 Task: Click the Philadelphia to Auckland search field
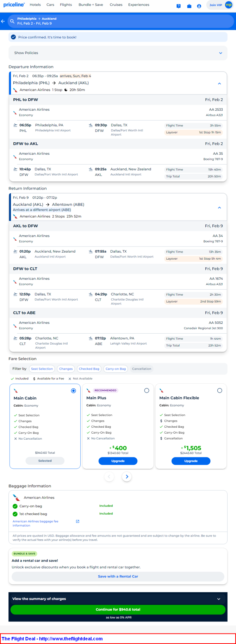pos(120,21)
